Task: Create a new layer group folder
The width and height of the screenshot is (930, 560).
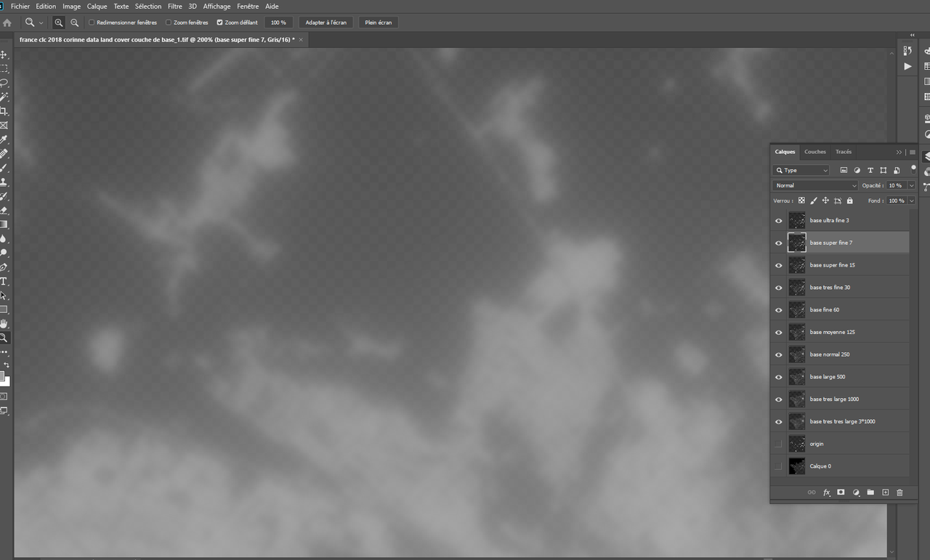Action: point(870,492)
